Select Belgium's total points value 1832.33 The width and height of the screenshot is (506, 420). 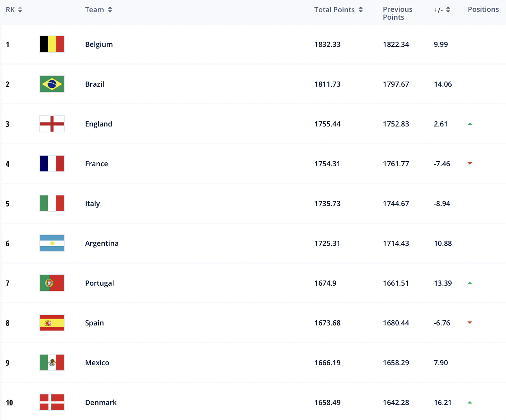pyautogui.click(x=327, y=45)
